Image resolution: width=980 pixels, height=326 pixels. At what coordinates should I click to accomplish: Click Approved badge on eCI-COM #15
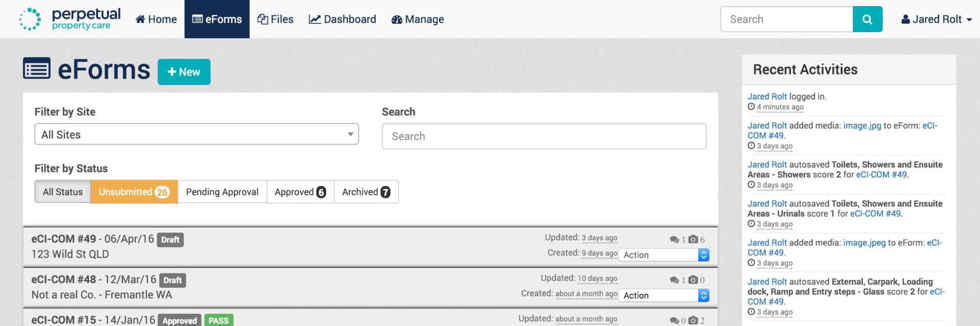click(x=180, y=320)
